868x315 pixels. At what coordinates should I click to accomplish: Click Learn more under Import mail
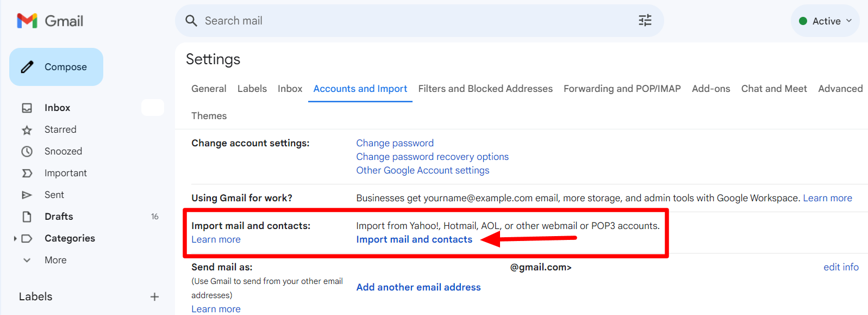[216, 239]
